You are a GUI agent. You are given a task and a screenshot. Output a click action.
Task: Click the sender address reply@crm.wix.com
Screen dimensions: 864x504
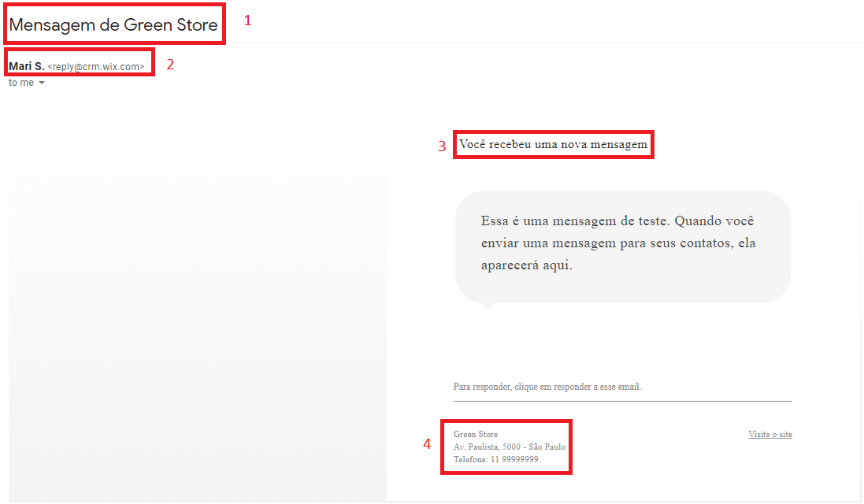click(x=96, y=67)
